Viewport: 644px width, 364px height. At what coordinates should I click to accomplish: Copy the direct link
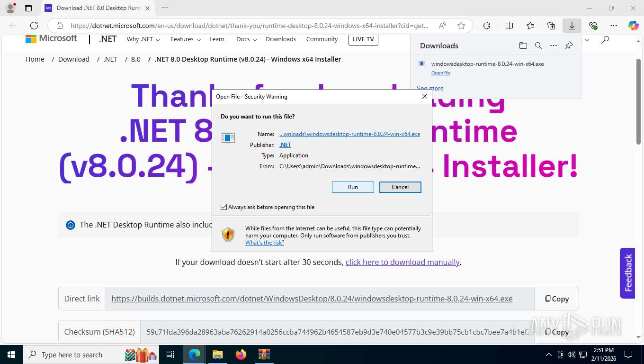tap(556, 299)
